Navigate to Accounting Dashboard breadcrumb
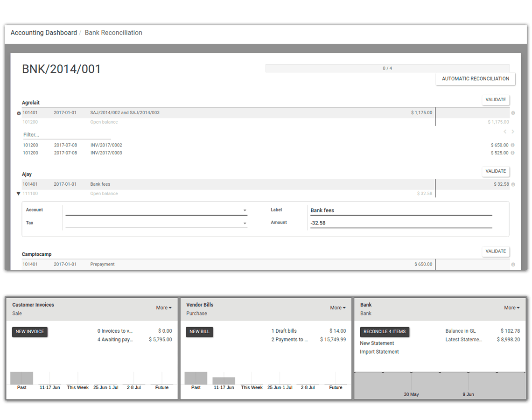Screen dimensions: 532x420 click(43, 33)
